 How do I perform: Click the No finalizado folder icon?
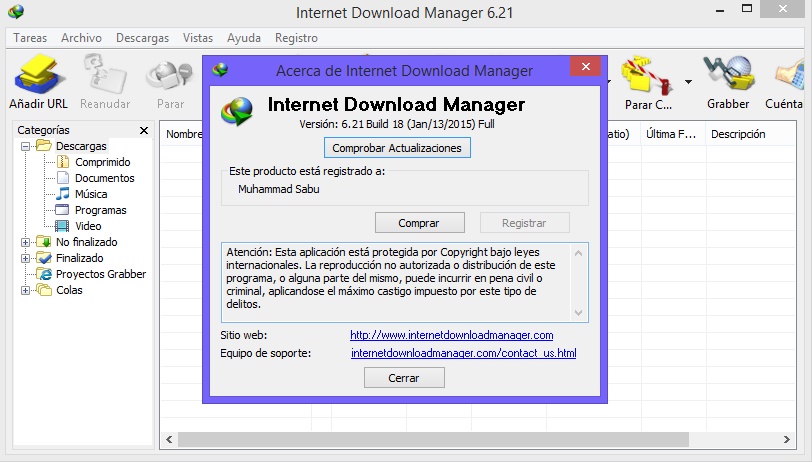pos(44,242)
